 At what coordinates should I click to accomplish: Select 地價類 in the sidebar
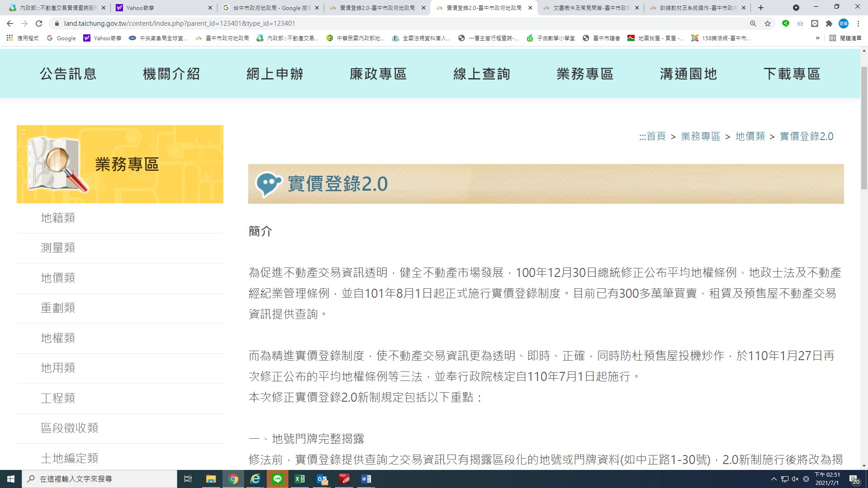click(120, 278)
